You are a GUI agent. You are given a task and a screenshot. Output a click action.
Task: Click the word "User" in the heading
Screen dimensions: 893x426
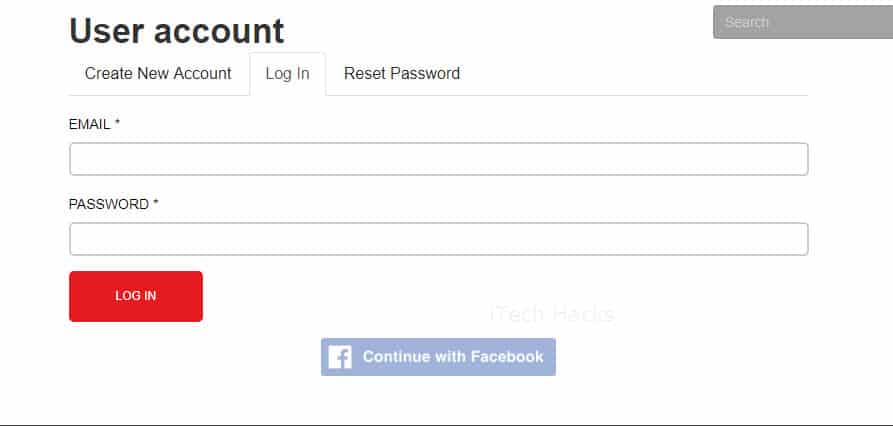107,31
